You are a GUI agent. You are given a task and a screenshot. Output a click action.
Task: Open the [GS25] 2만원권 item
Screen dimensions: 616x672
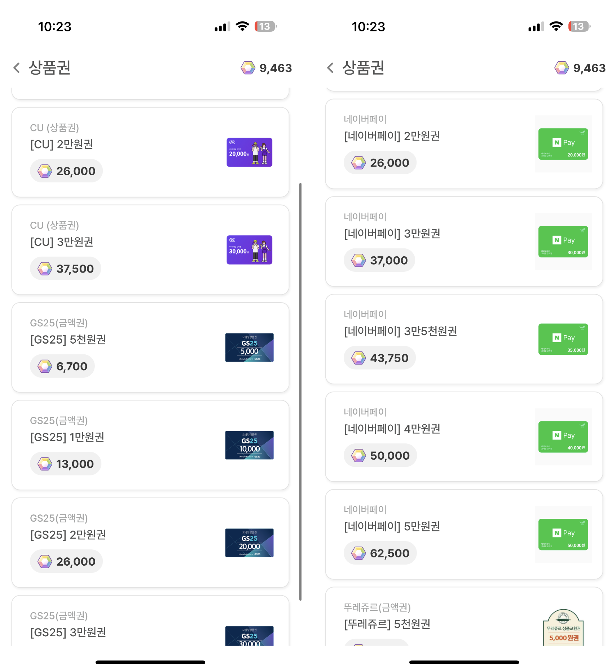coord(150,543)
